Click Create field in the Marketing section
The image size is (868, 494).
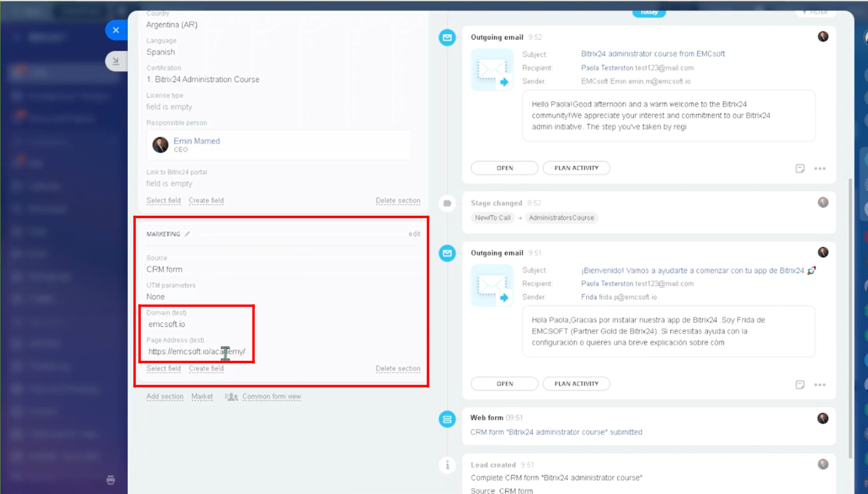(206, 368)
